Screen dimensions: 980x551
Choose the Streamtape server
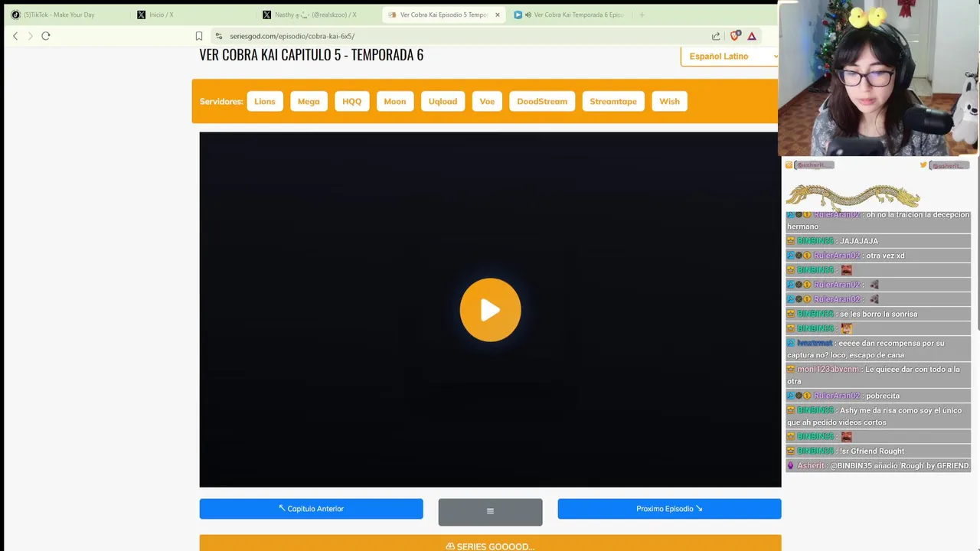pyautogui.click(x=613, y=101)
